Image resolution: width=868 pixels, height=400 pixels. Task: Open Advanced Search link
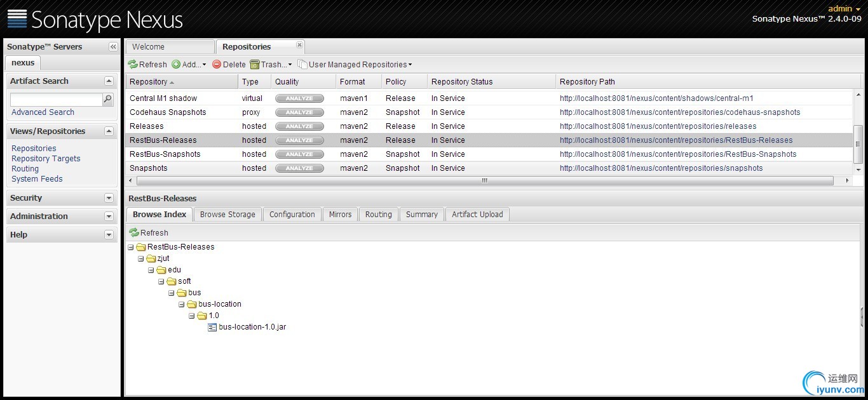pos(43,112)
